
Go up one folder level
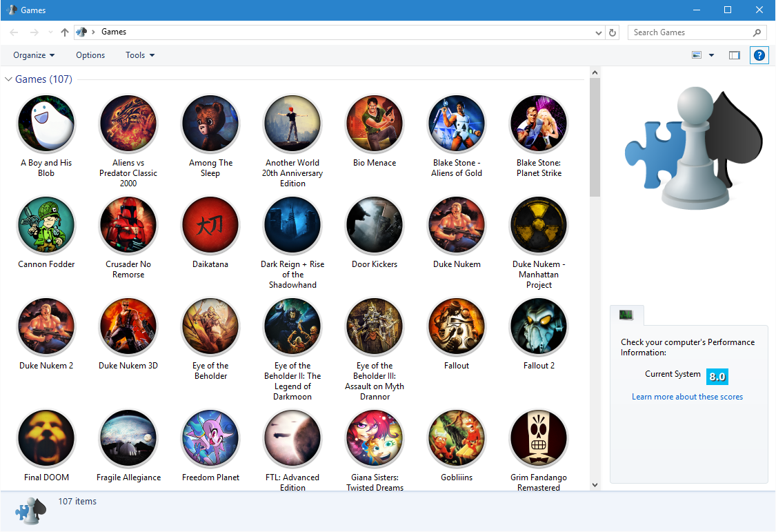pyautogui.click(x=65, y=32)
